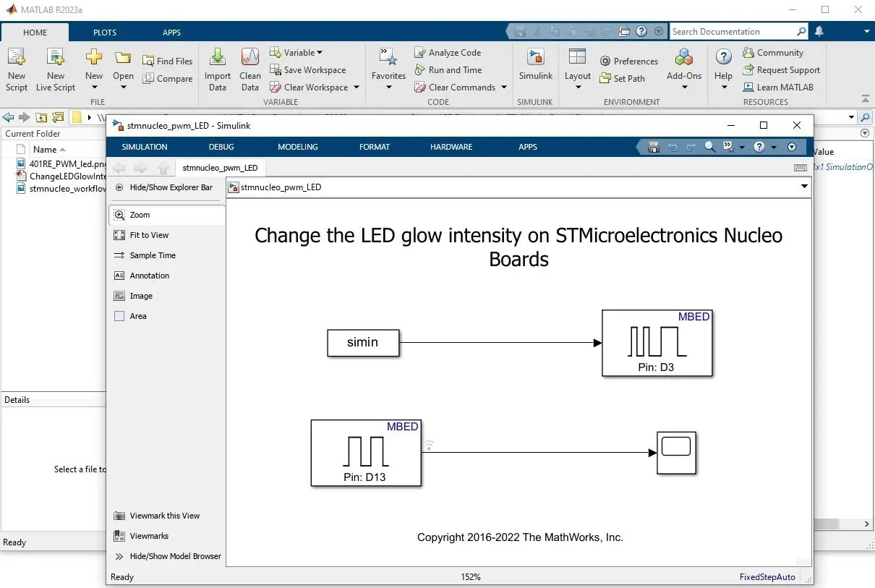Open MATLAB Preferences

click(629, 61)
